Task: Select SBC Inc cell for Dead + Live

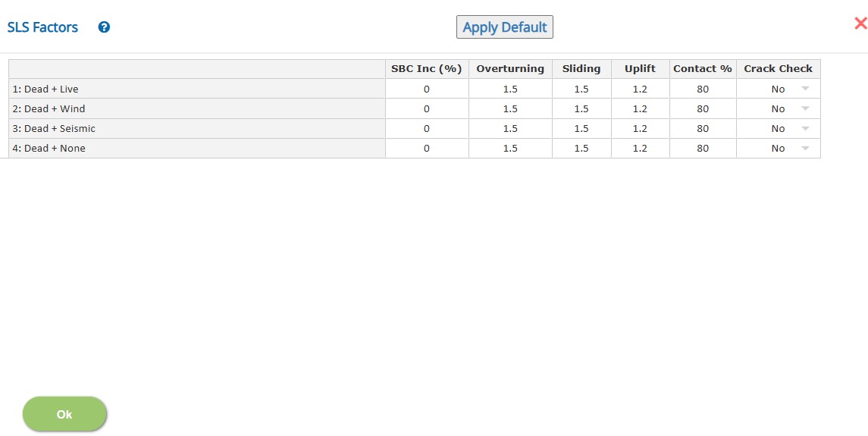Action: 427,89
